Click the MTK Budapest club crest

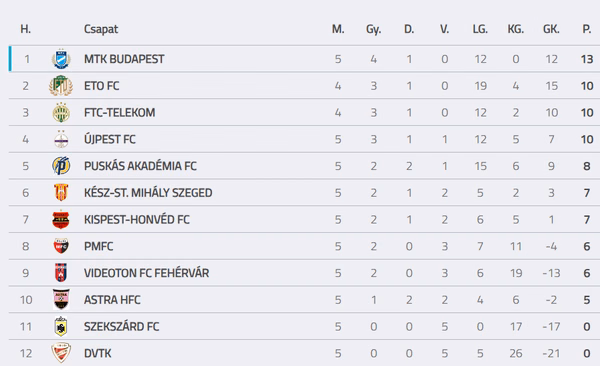point(61,59)
